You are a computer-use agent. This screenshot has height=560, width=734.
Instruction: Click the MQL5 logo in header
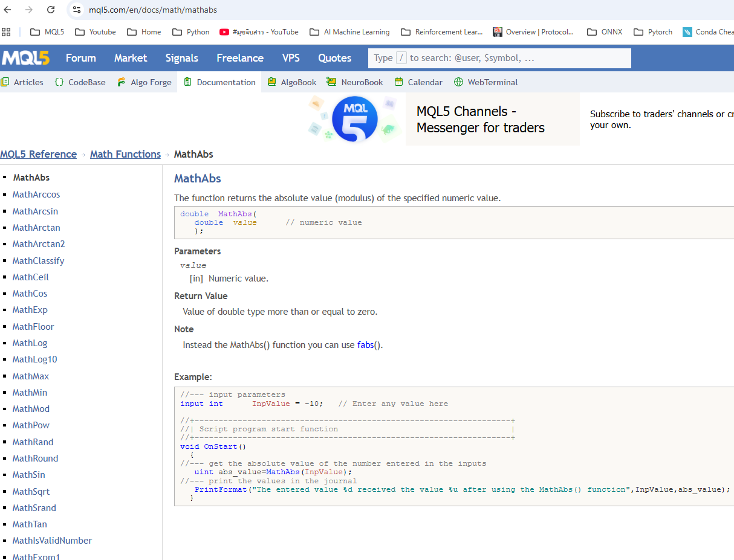[25, 58]
